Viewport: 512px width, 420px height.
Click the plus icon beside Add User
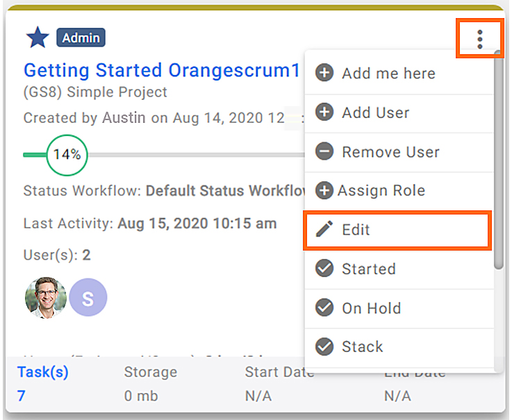[x=324, y=112]
